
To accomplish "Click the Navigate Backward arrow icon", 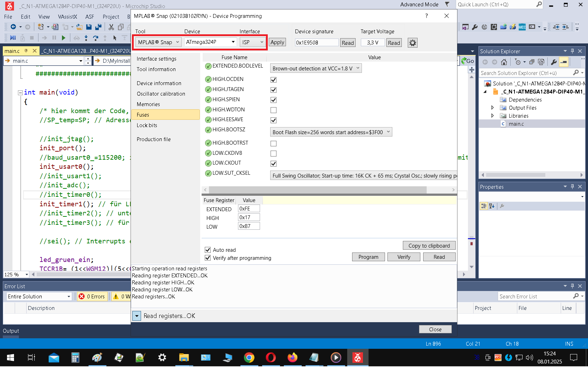I will [13, 27].
